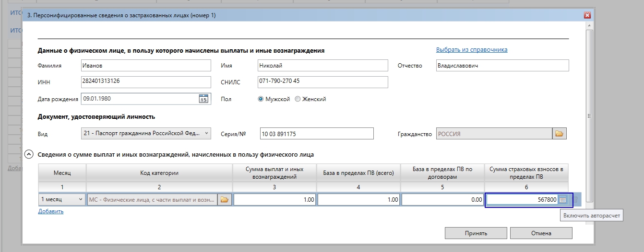The width and height of the screenshot is (644, 252).
Task: Click the Выбрать из справочника link
Action: pyautogui.click(x=471, y=50)
